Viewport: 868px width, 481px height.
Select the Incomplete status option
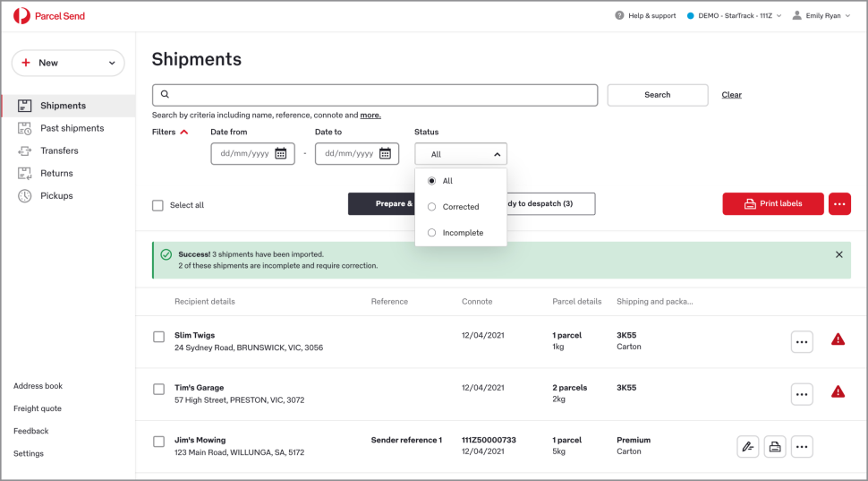[431, 233]
